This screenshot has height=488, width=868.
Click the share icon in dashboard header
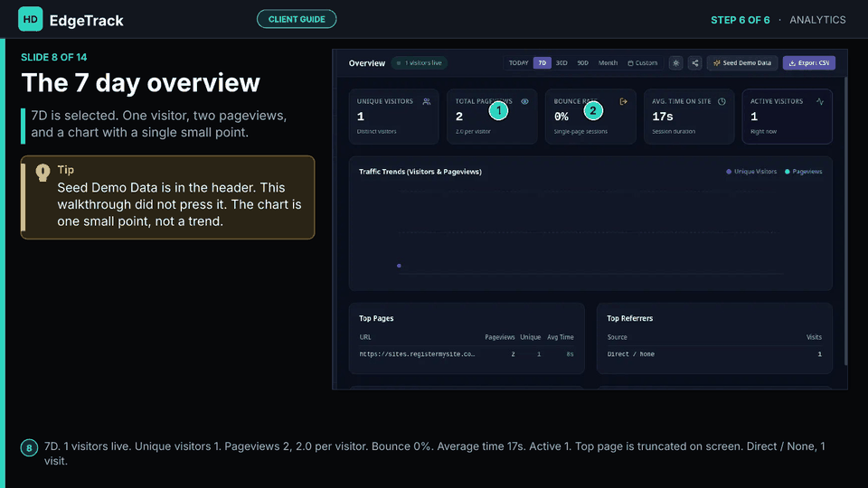694,63
